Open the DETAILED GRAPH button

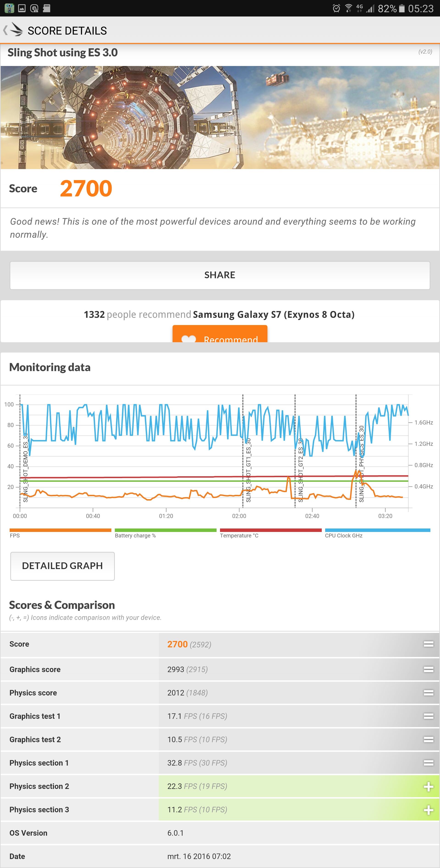pyautogui.click(x=62, y=566)
